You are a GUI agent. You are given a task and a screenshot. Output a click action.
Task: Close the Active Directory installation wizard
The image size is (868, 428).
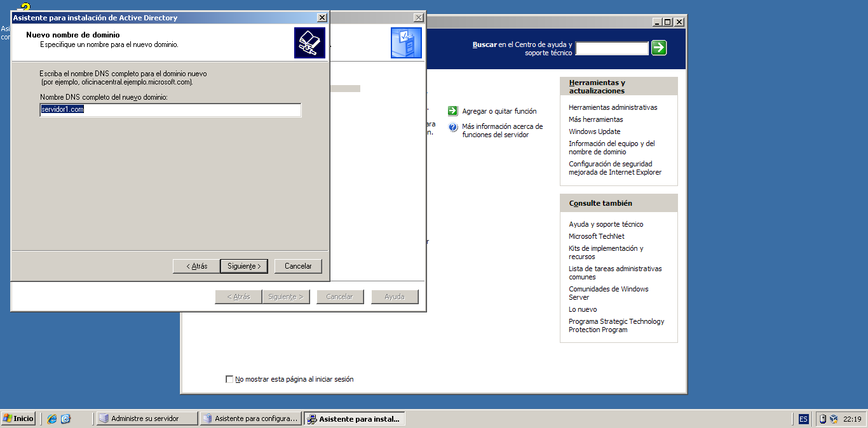[322, 18]
